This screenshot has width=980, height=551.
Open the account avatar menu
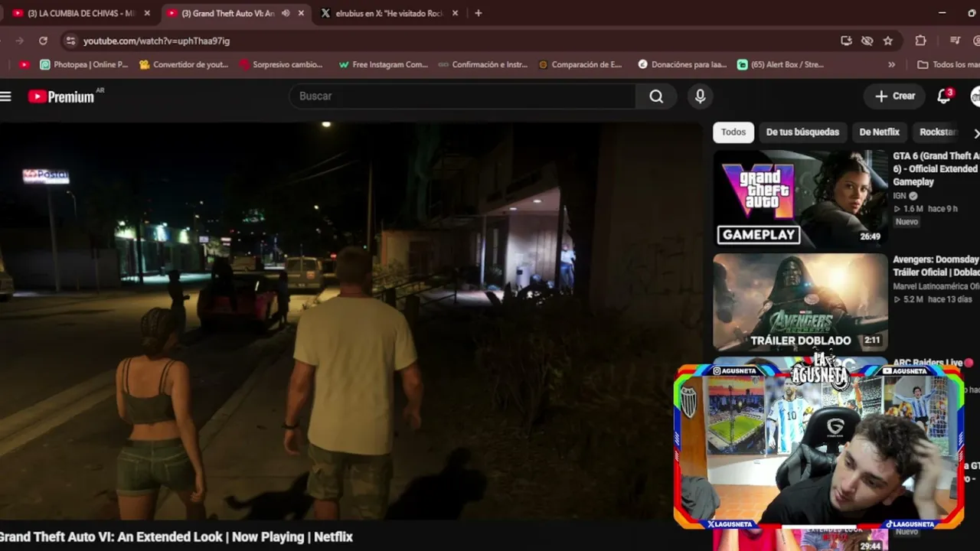pos(975,96)
